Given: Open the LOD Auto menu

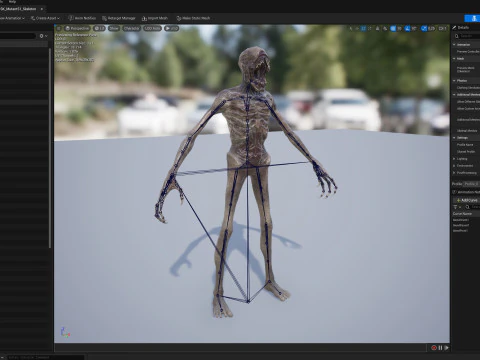Looking at the screenshot, I should (x=152, y=28).
